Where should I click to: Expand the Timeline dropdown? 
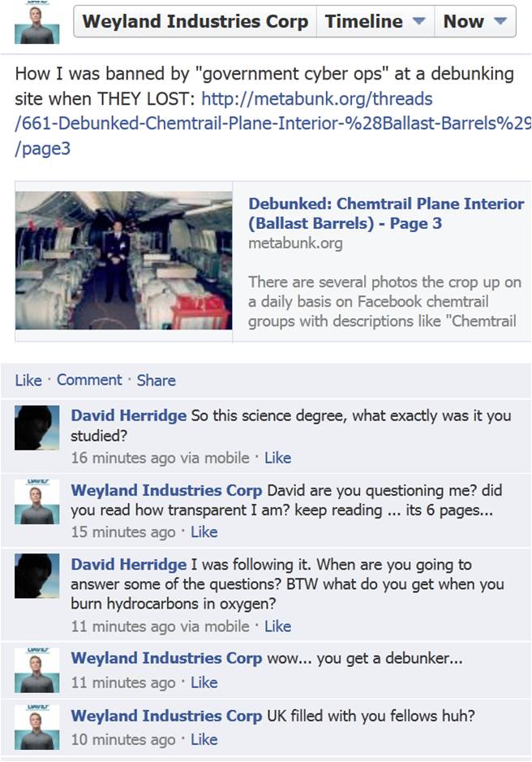[x=375, y=21]
